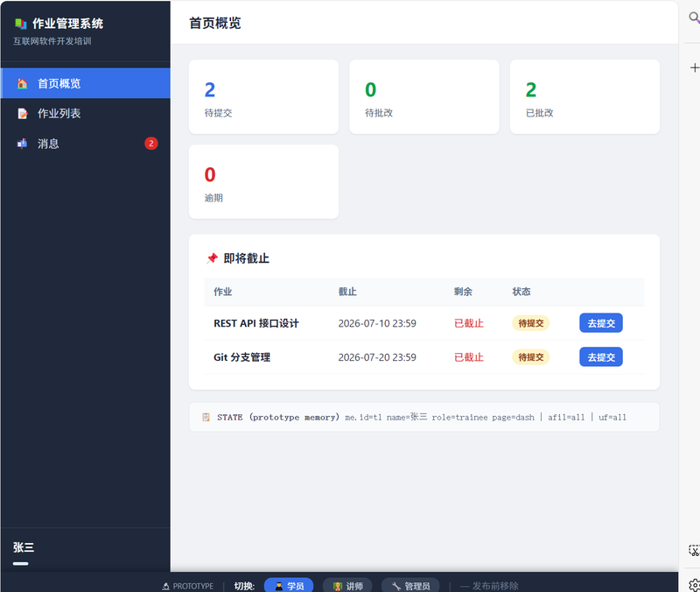The height and width of the screenshot is (592, 700).
Task: Open the 已批改 statistics card
Action: tap(584, 96)
